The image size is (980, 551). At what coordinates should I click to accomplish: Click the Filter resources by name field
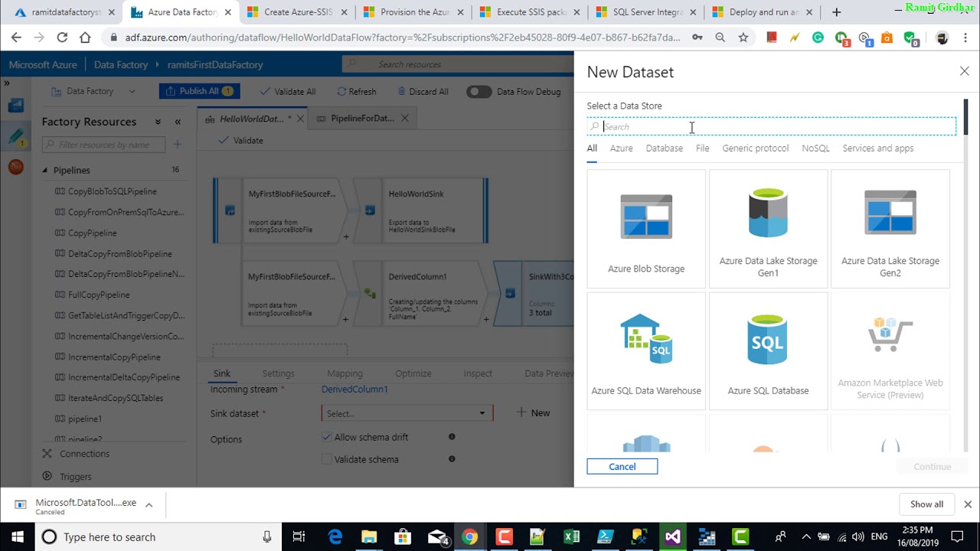(x=103, y=144)
